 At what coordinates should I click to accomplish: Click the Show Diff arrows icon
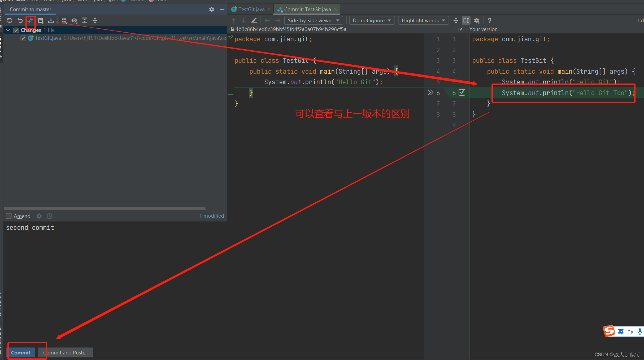[x=30, y=20]
